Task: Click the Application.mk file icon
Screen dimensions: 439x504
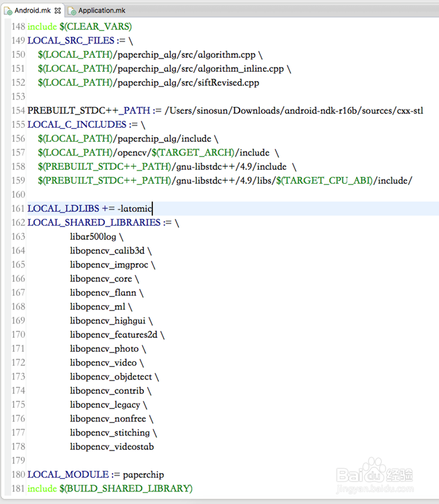Action: pos(72,11)
